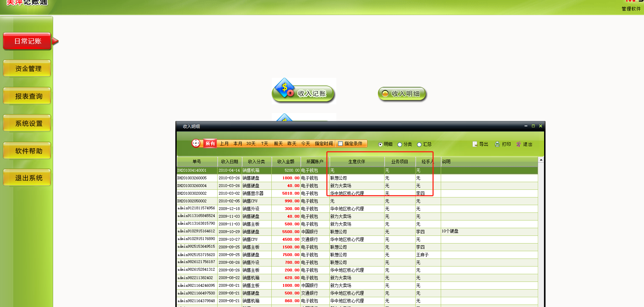Click the clock icon in filter bar
Screen dimensions: 644x307
click(x=196, y=143)
